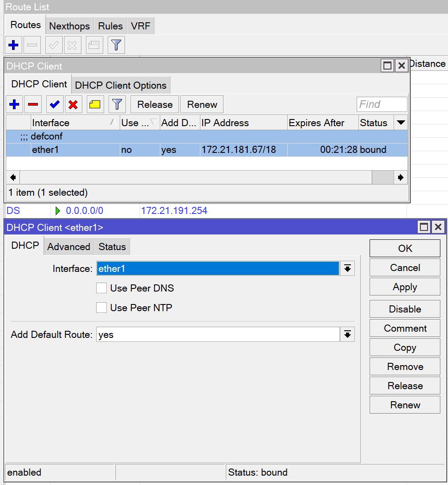
Task: Open the Interface dropdown arrow
Action: 347,268
